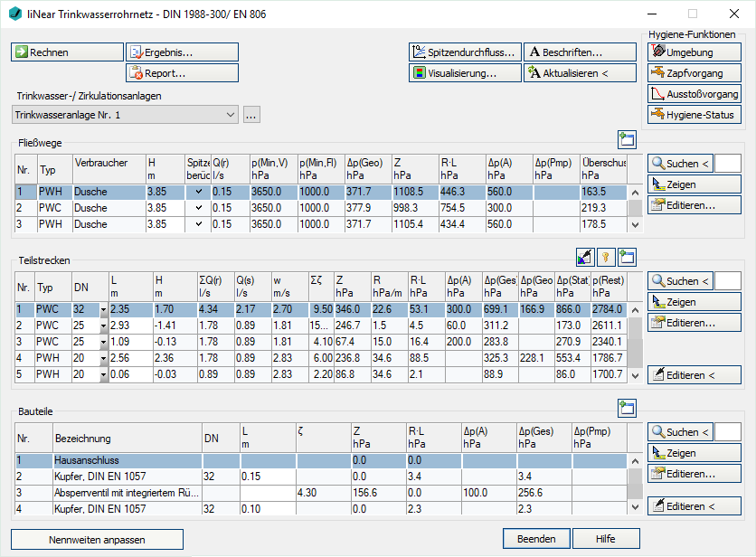The height and width of the screenshot is (557, 756).
Task: Open DN dropdown for Teilstrecke 1 (32)
Action: click(104, 310)
